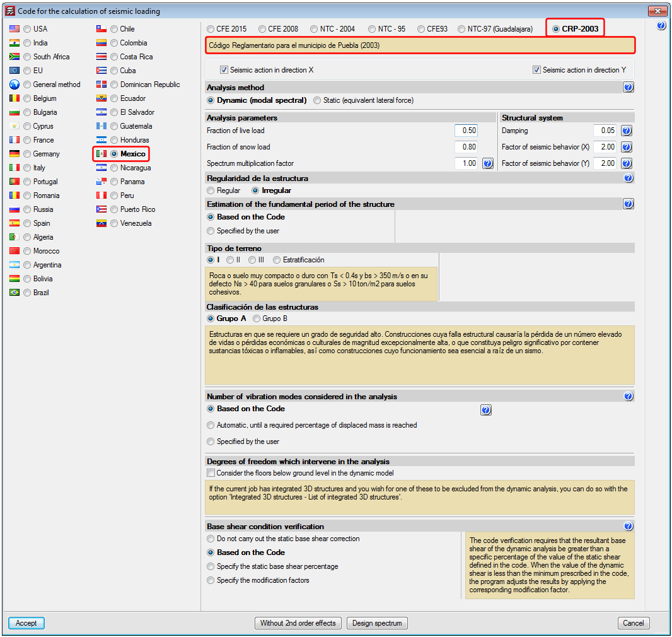The width and height of the screenshot is (672, 637).
Task: Click the help icon beside Analysis method
Action: [x=628, y=88]
